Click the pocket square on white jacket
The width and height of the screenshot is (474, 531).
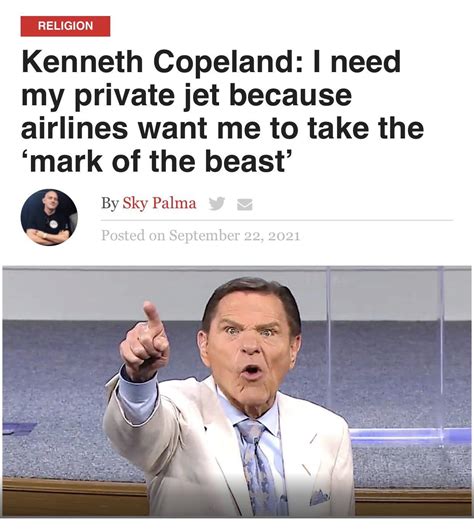(x=320, y=497)
